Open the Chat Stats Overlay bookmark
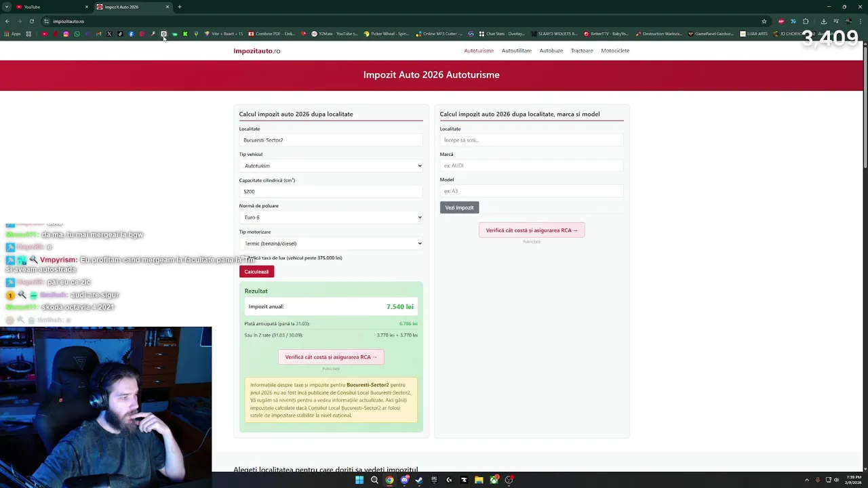Viewport: 868px width, 488px height. pos(501,34)
